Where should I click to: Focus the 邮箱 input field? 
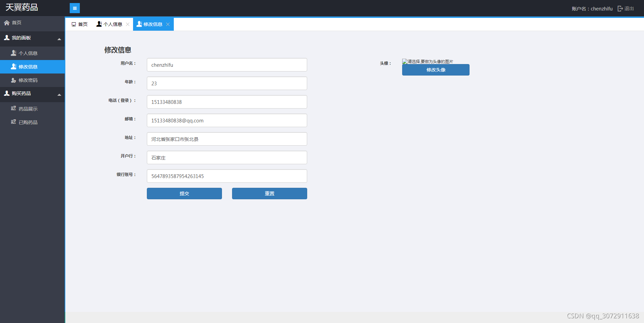tap(227, 120)
